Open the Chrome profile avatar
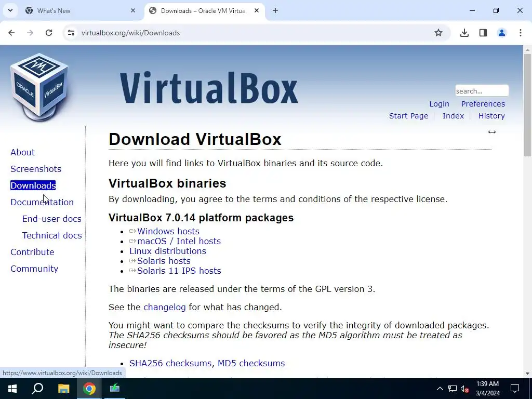 [x=502, y=33]
